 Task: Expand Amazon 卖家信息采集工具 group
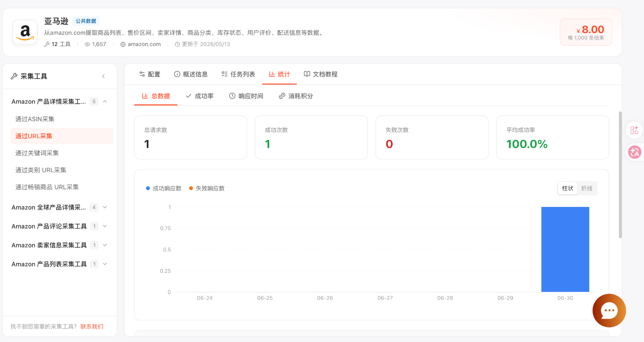click(105, 245)
